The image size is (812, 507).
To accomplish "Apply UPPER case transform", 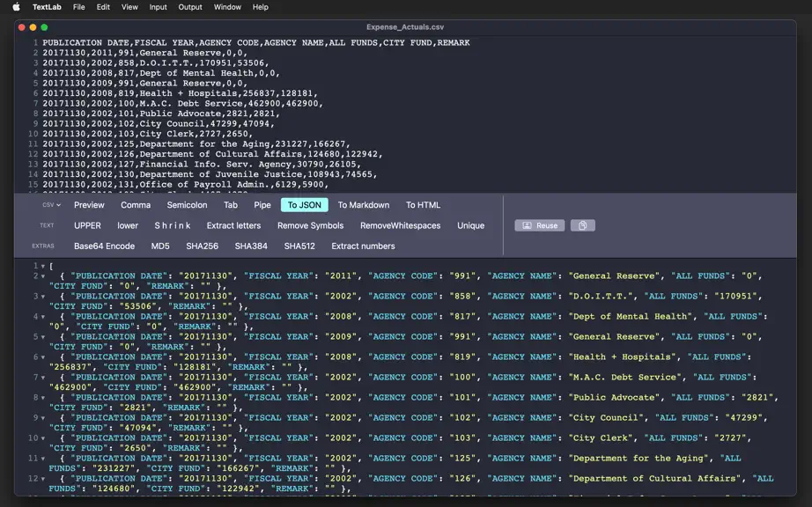I will (x=87, y=225).
